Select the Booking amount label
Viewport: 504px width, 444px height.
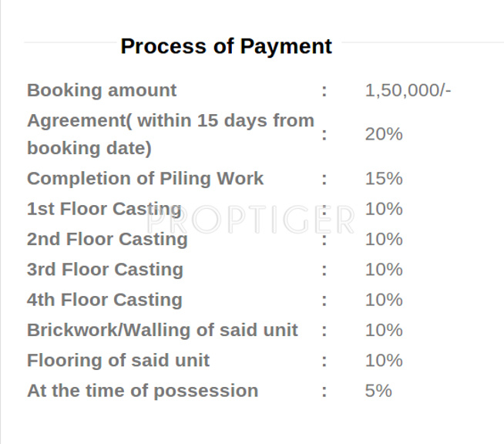tap(102, 90)
